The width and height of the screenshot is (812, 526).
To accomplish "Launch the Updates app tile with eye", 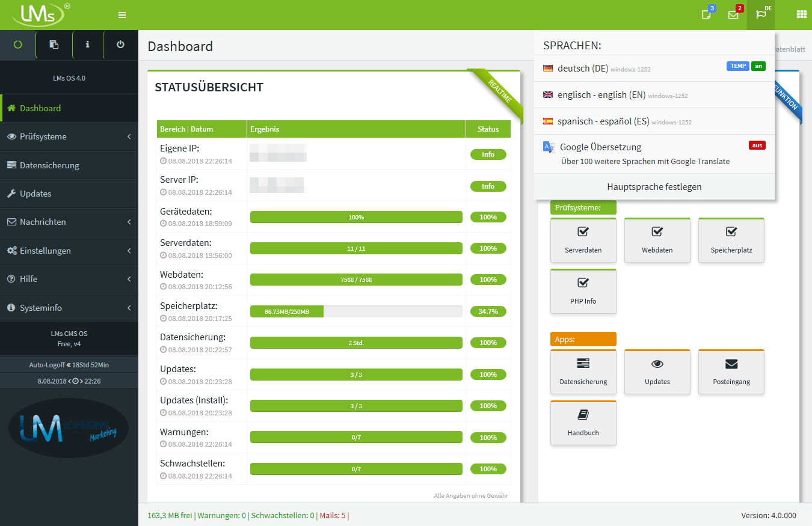I will pyautogui.click(x=657, y=372).
